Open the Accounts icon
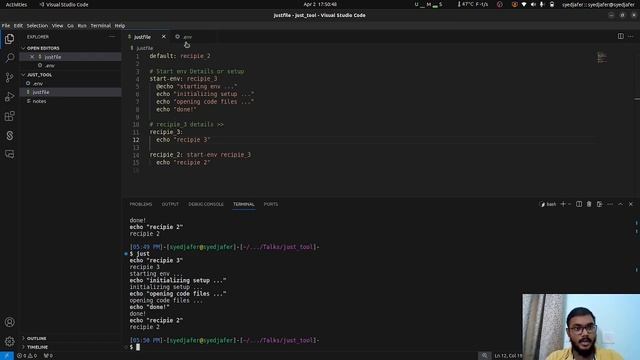This screenshot has width=640, height=360. (9, 322)
